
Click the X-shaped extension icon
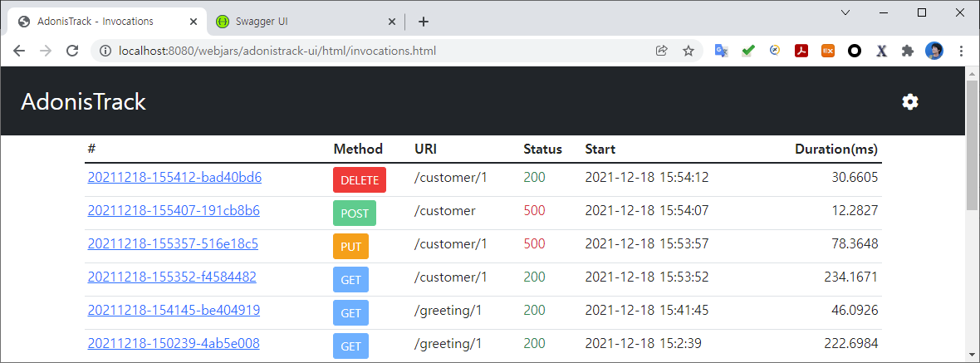[x=881, y=52]
